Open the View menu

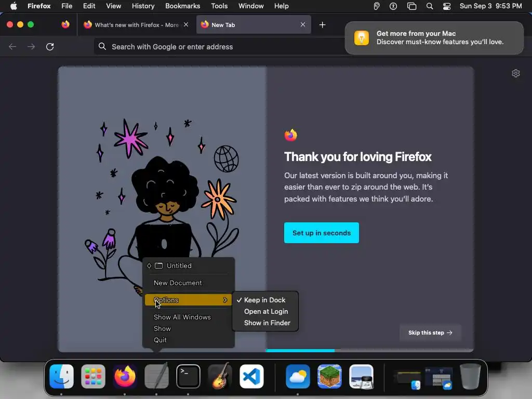(113, 6)
